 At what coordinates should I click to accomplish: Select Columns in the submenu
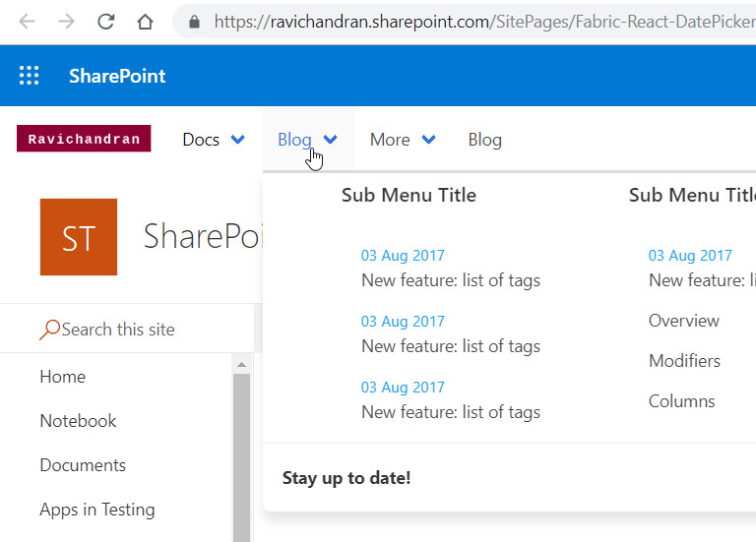pos(681,401)
